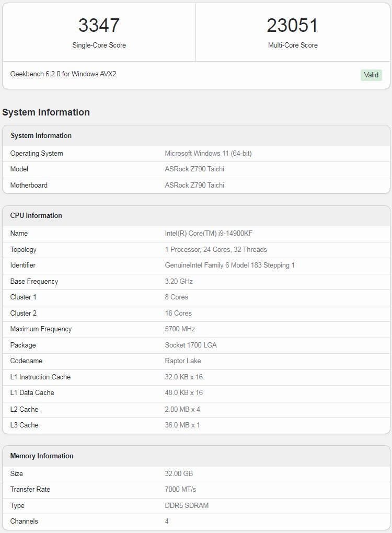Image resolution: width=392 pixels, height=533 pixels.
Task: Select '1 Processor, 24 Cores, 32 Threads'
Action: click(216, 249)
